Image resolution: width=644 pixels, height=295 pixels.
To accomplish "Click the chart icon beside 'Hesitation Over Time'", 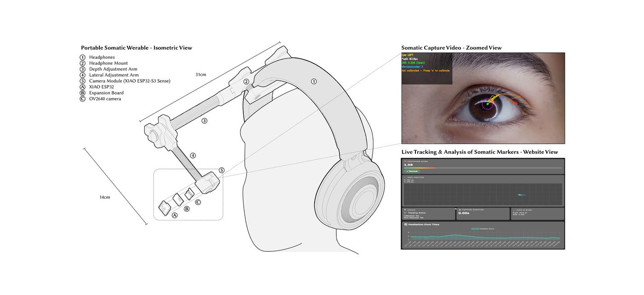I will point(406,225).
